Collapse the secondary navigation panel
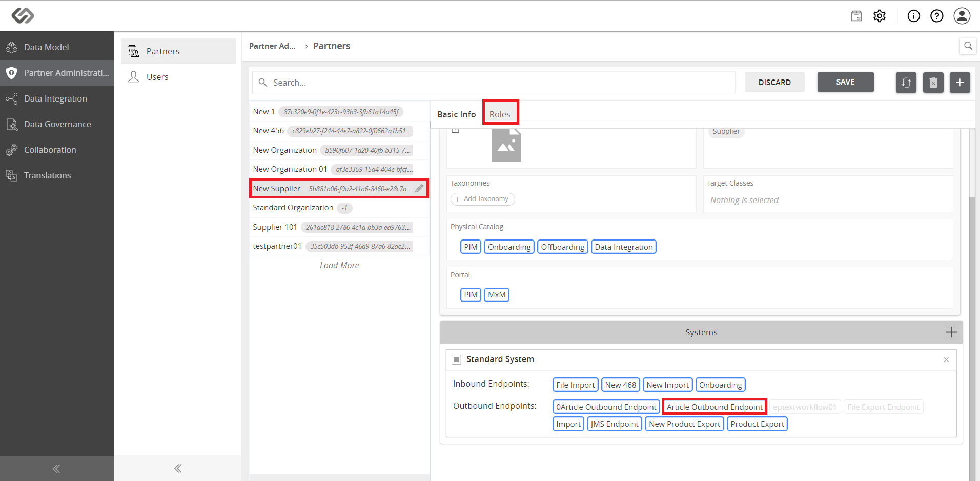 tap(178, 468)
